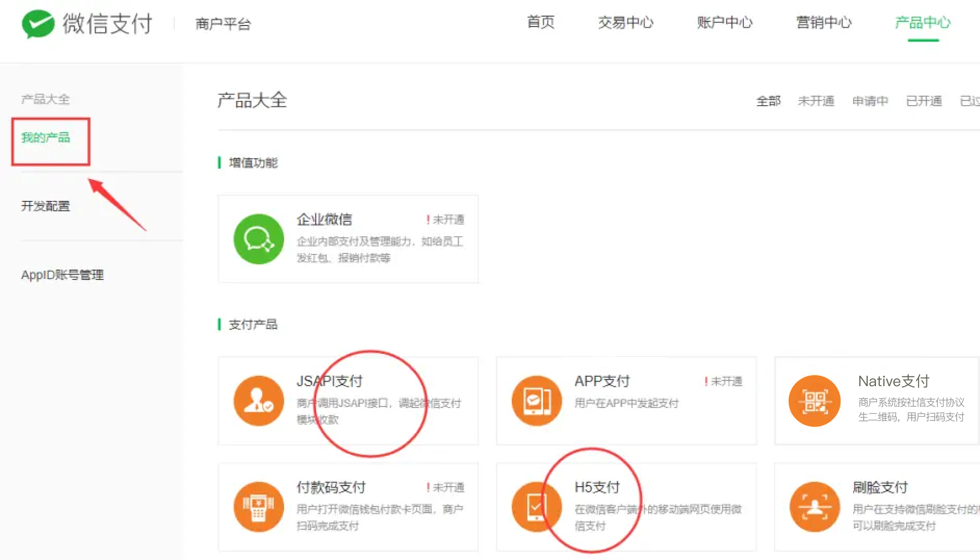
Task: Open the APP支付 product title
Action: (602, 381)
